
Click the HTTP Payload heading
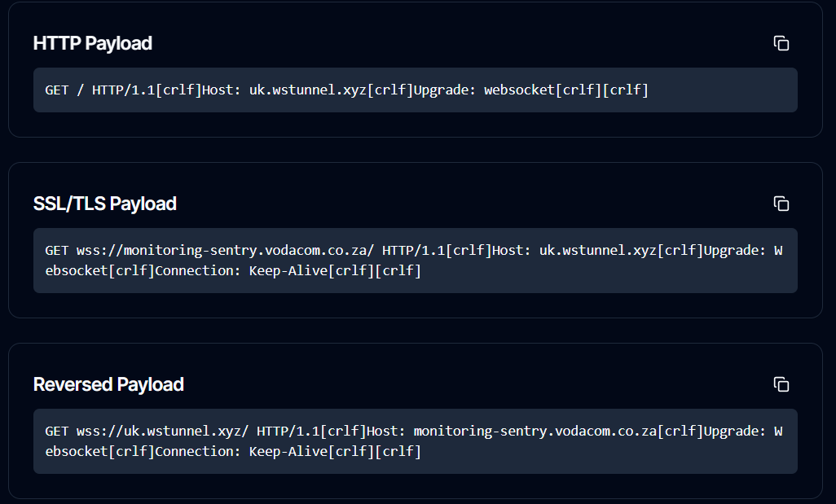92,43
